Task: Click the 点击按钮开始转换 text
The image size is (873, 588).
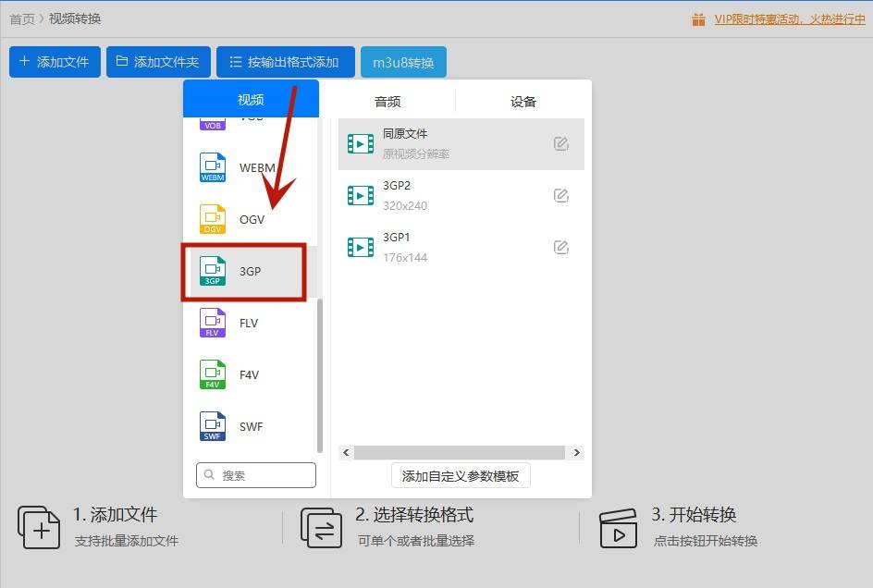Action: (705, 541)
